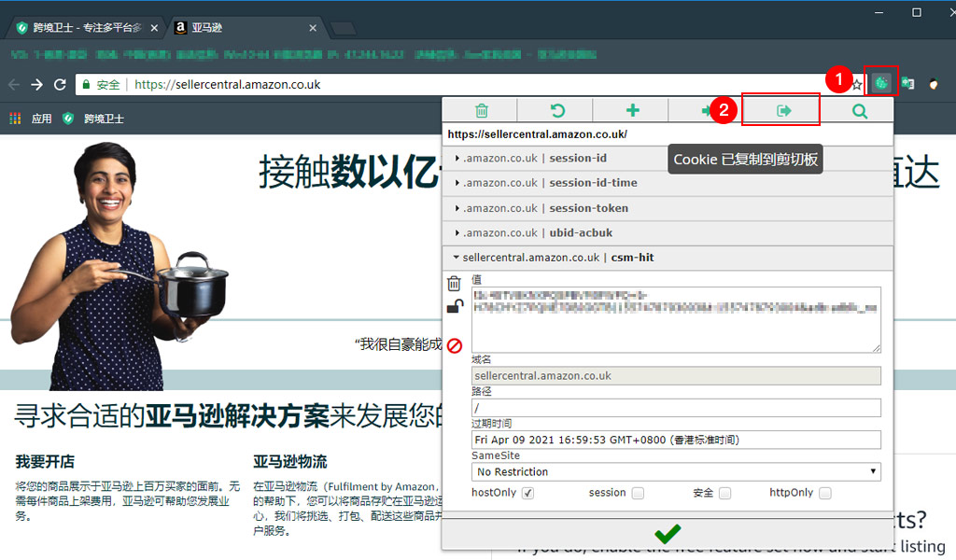Click the translate extension icon in toolbar
The height and width of the screenshot is (560, 956).
(907, 83)
